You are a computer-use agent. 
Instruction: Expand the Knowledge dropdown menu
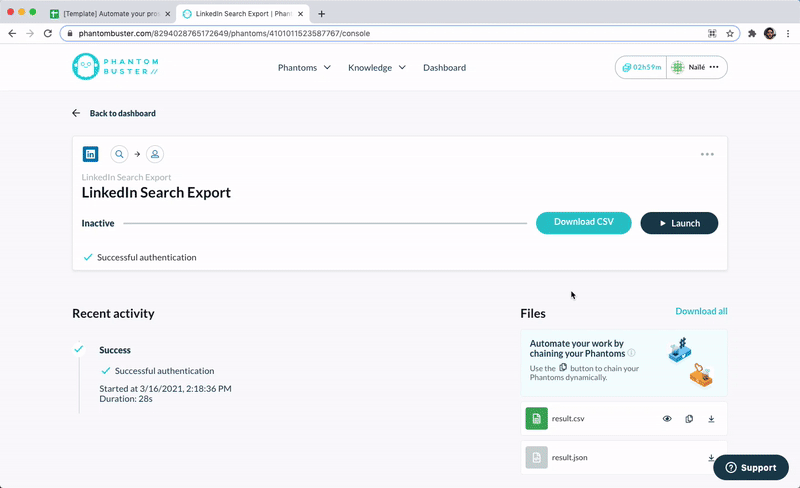click(377, 67)
